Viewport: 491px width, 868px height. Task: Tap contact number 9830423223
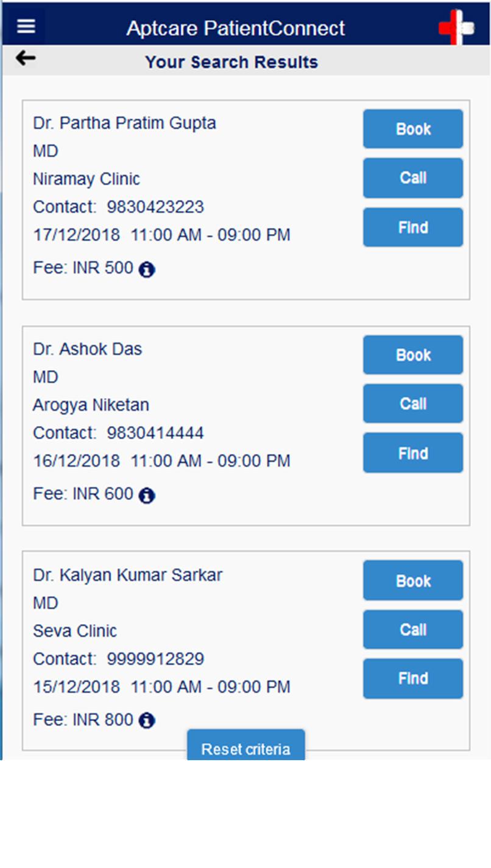(x=155, y=207)
